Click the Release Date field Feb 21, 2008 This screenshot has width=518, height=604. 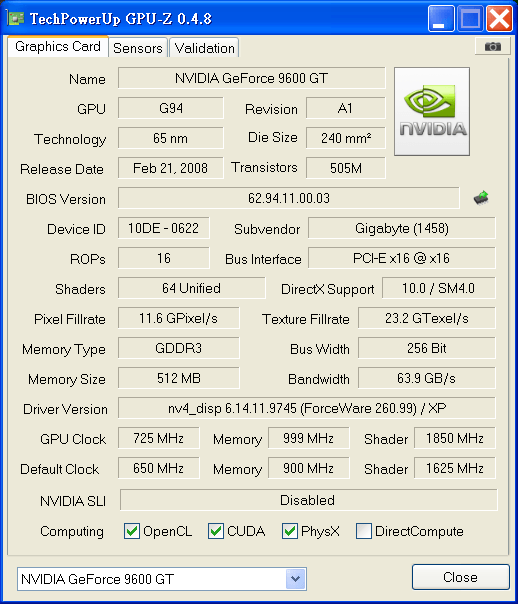[171, 168]
